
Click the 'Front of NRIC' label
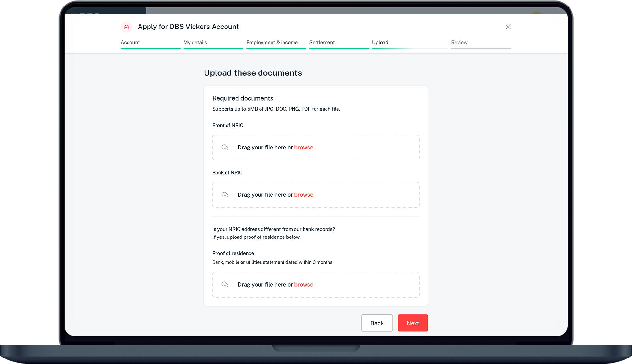coord(228,125)
